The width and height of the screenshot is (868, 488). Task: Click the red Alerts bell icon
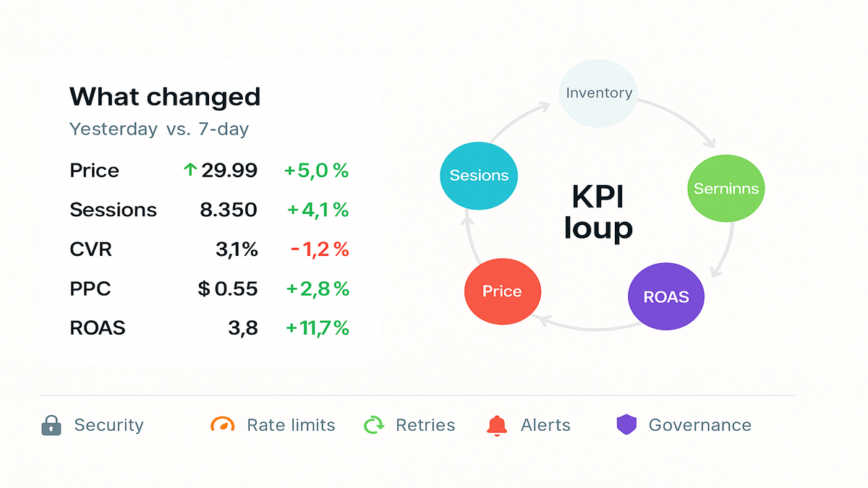coord(497,425)
